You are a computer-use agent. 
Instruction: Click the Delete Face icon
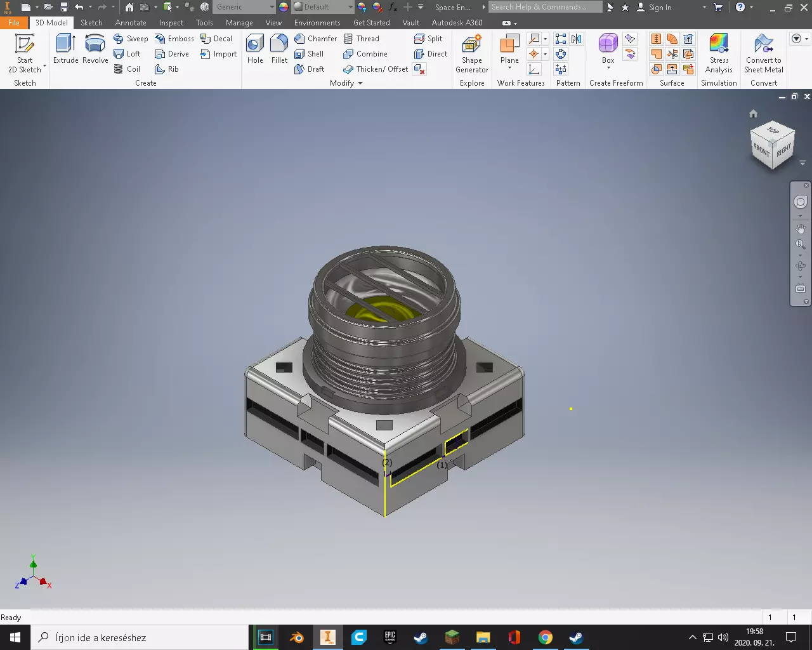point(419,69)
